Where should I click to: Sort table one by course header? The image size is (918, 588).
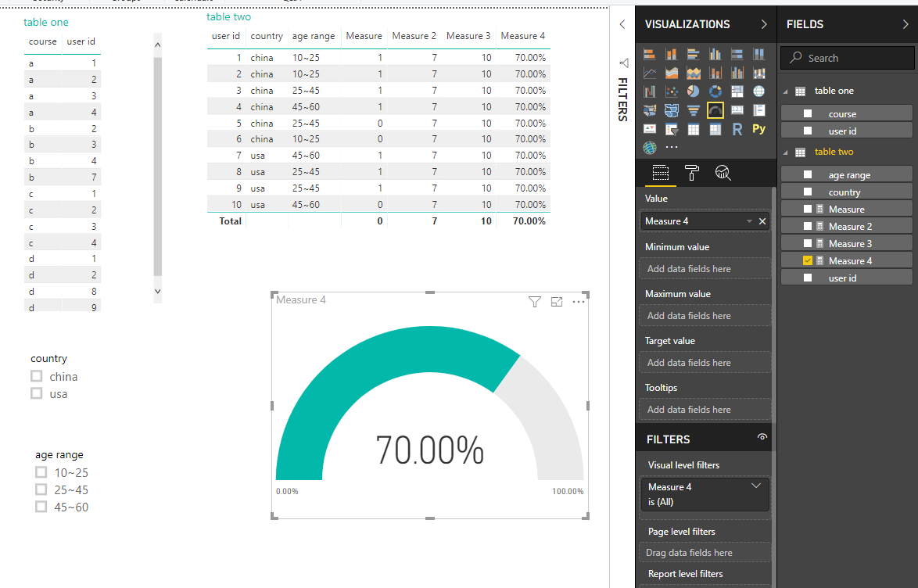tap(43, 41)
